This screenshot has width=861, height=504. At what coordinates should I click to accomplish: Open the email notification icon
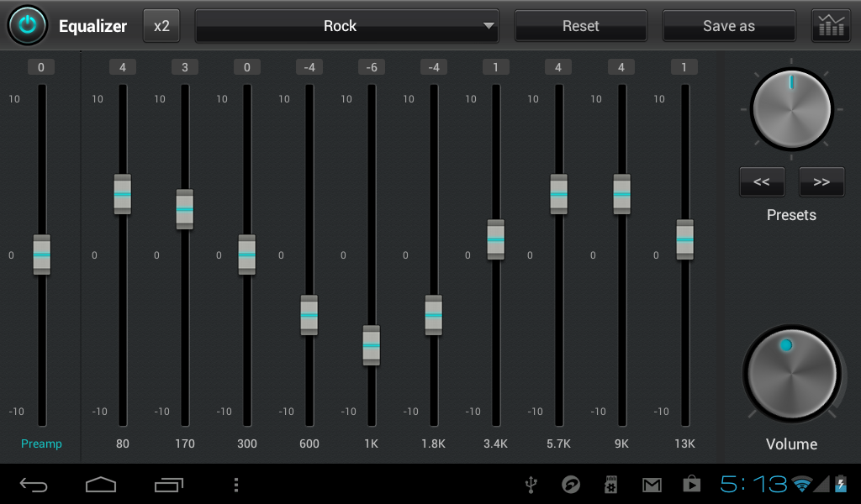(x=651, y=485)
